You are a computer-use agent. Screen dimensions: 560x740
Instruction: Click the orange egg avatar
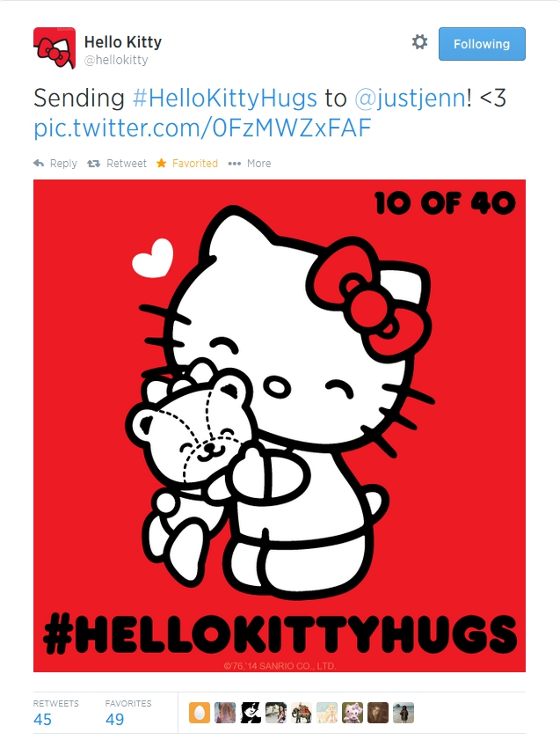(200, 713)
